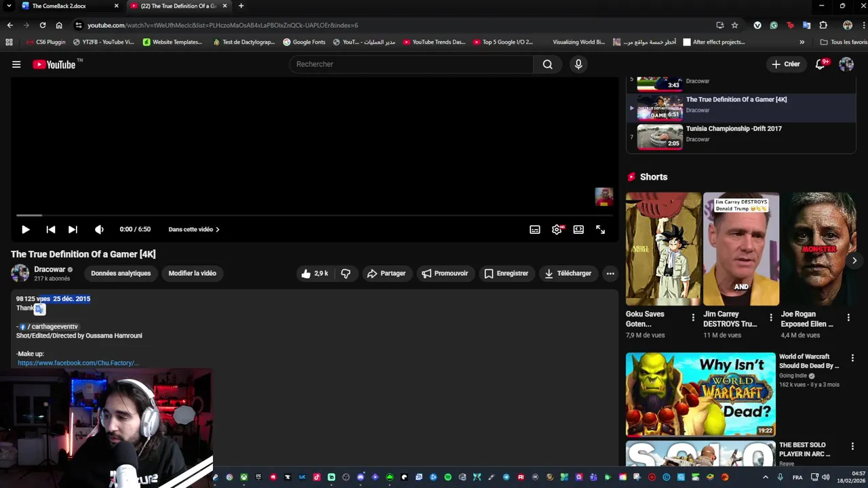This screenshot has height=488, width=868.
Task: Open the Créer create menu
Action: click(785, 64)
